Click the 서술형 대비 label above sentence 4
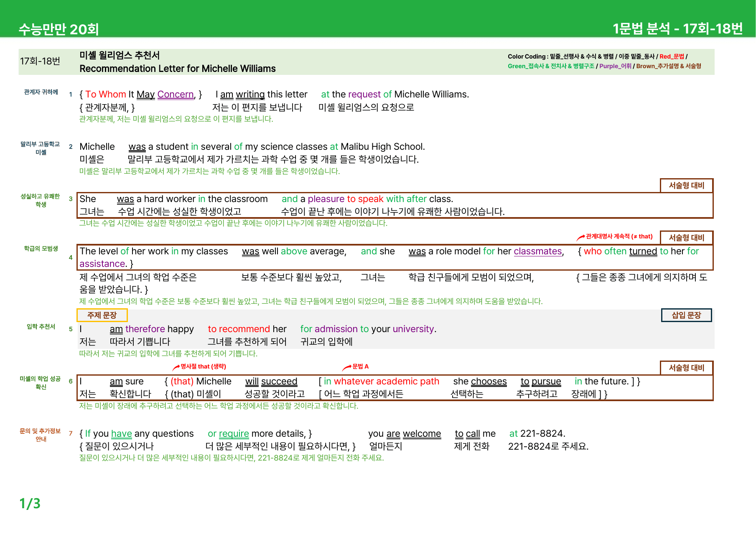The image size is (756, 535). [686, 238]
